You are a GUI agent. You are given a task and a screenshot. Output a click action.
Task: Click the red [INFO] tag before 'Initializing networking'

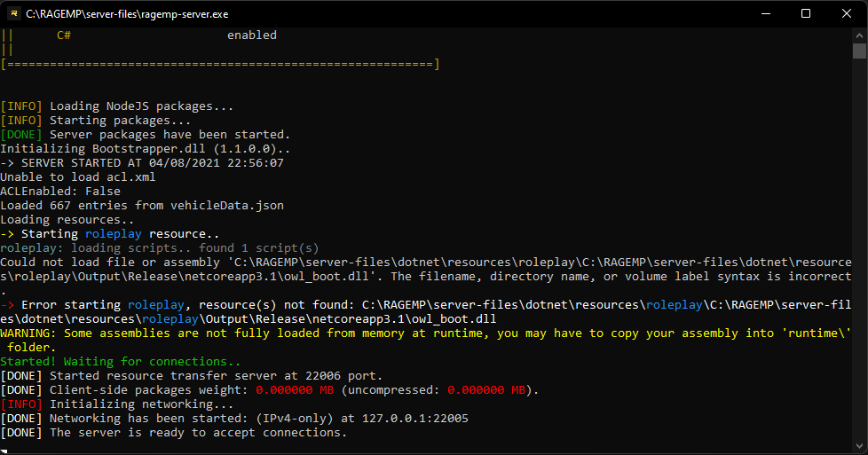(x=21, y=404)
